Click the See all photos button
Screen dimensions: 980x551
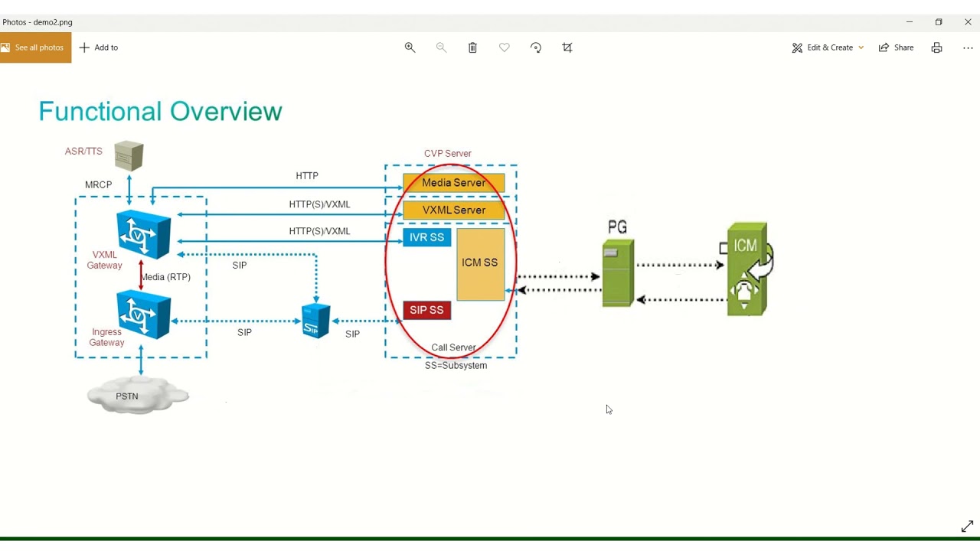pyautogui.click(x=35, y=47)
